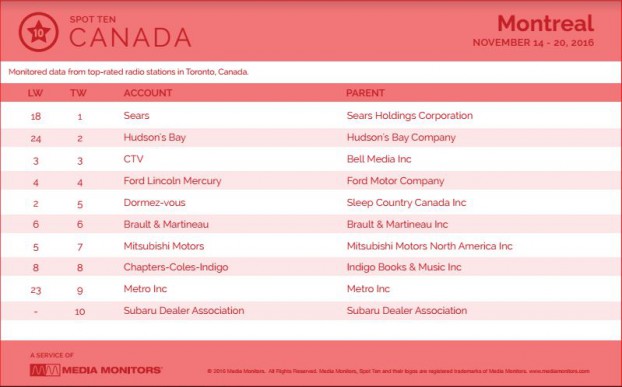This screenshot has width=622, height=387.
Task: Select the ACCOUNT column header
Action: click(x=148, y=93)
